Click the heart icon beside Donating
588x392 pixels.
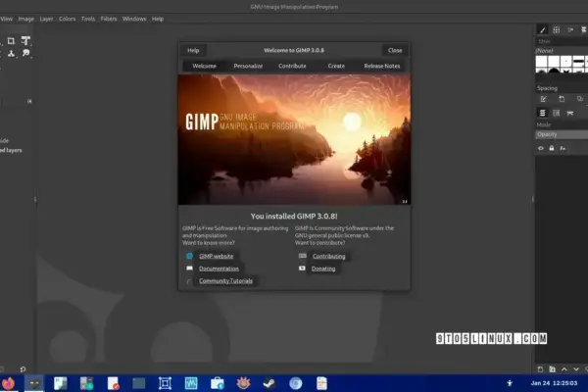[x=302, y=269]
